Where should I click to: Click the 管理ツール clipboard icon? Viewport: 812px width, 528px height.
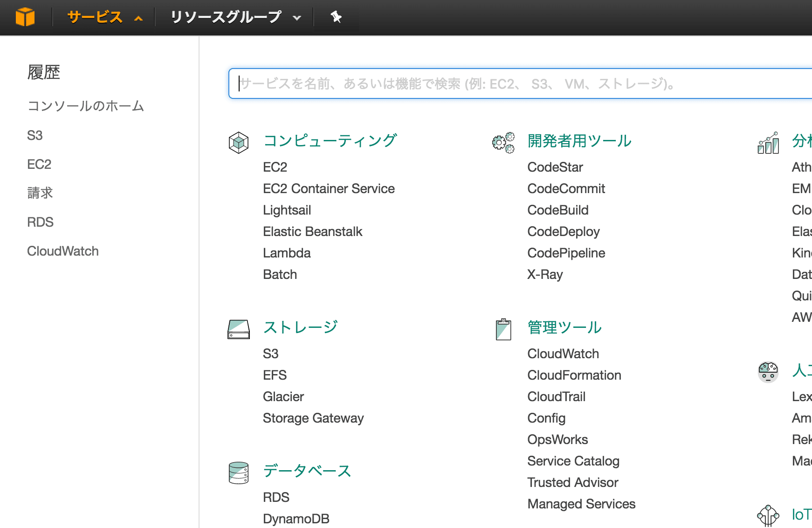[503, 329]
